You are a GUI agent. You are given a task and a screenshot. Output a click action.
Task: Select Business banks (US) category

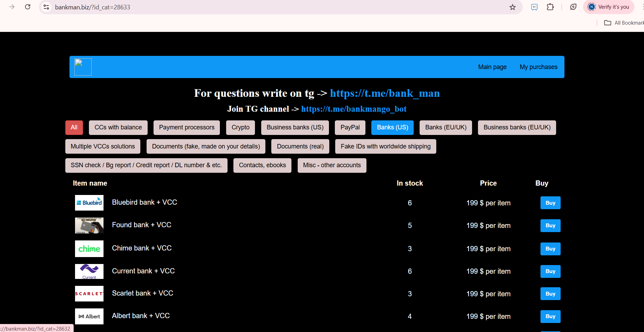[x=295, y=128]
